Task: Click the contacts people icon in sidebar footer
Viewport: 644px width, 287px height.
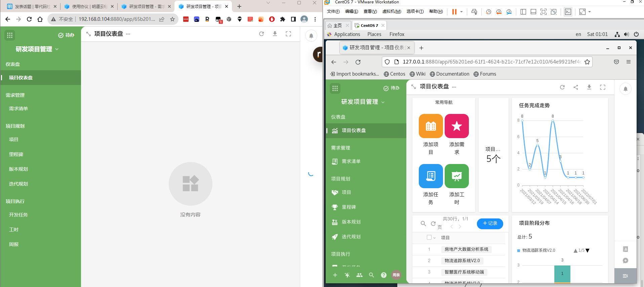Action: coord(359,275)
